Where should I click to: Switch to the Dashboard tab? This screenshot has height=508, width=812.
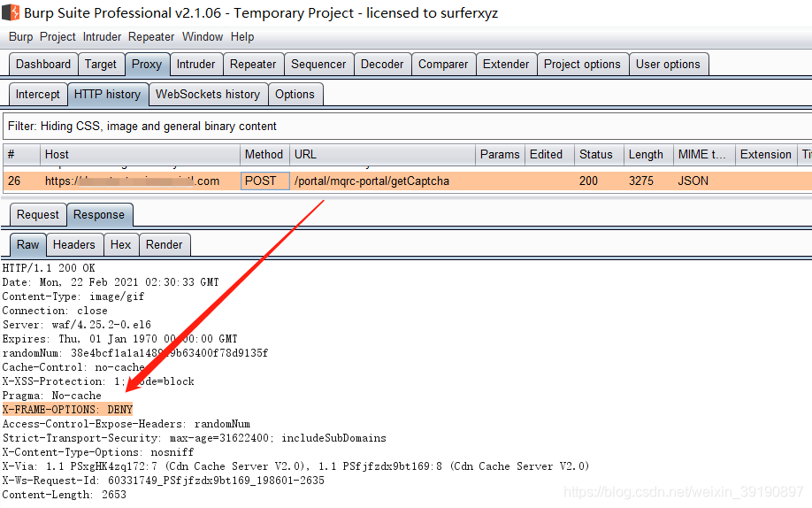(x=43, y=65)
